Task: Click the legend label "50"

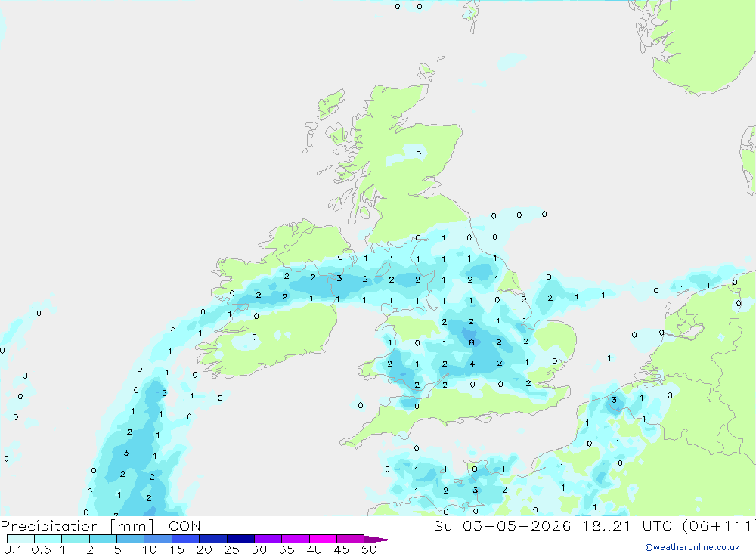Action: (x=369, y=549)
